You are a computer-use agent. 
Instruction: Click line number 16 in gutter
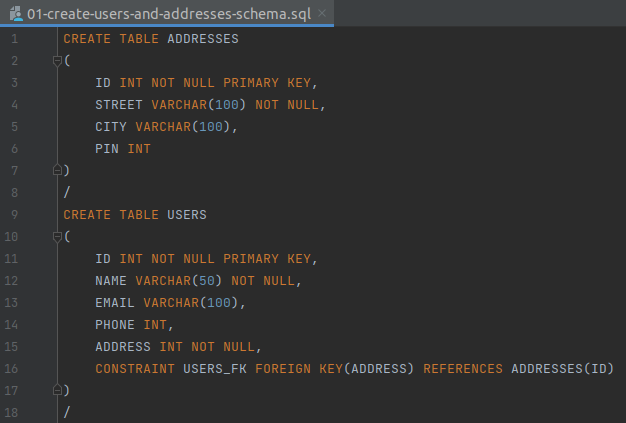pyautogui.click(x=11, y=368)
